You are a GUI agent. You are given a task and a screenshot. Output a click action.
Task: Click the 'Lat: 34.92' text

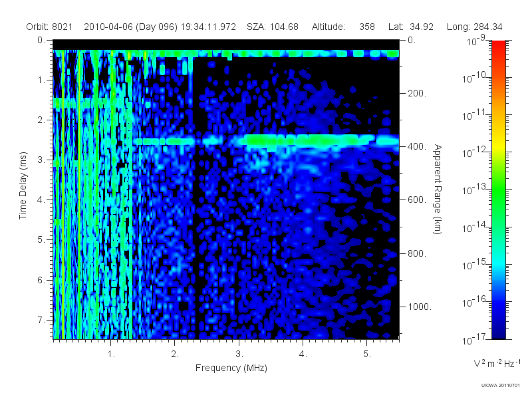click(x=411, y=27)
